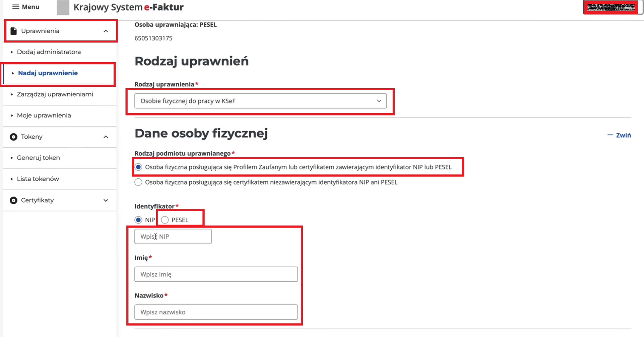Open Zarządzaj uprawnieniami menu item

pos(55,94)
